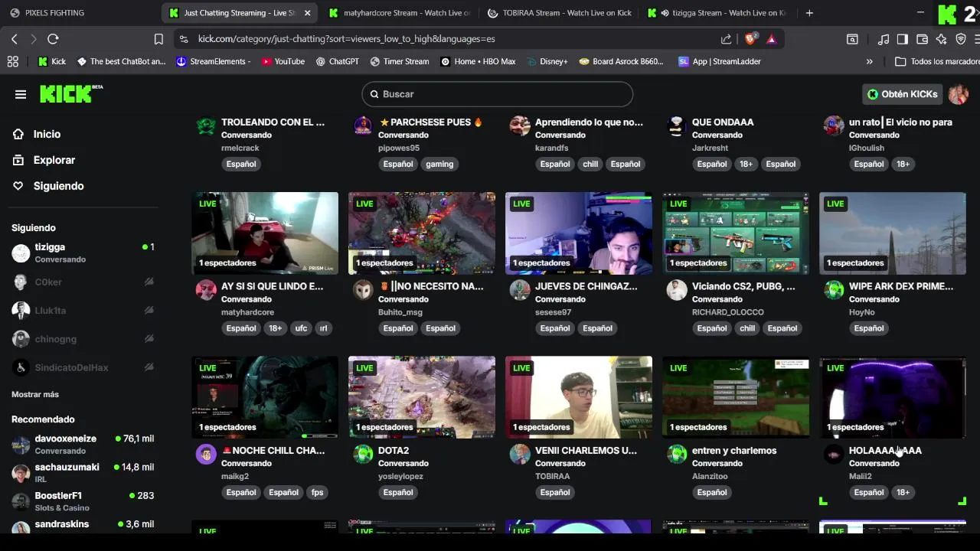The height and width of the screenshot is (551, 980).
Task: Open yosleylopez DOTA2 stream thumbnail
Action: click(422, 397)
